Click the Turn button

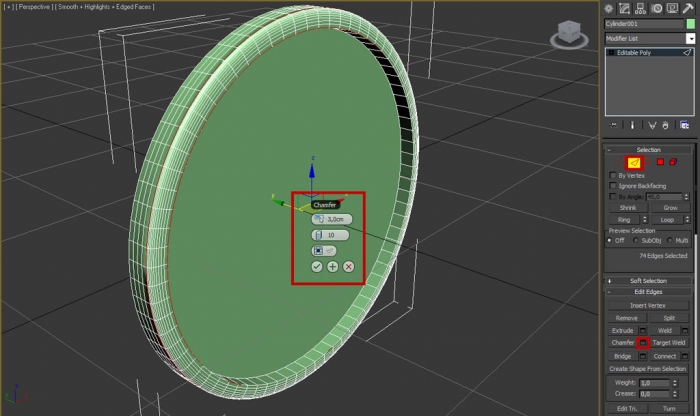pyautogui.click(x=669, y=408)
